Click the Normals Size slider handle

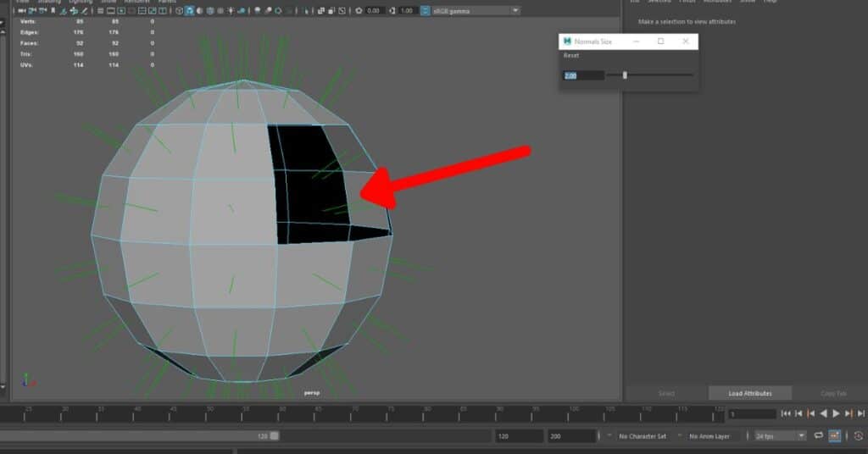click(625, 75)
